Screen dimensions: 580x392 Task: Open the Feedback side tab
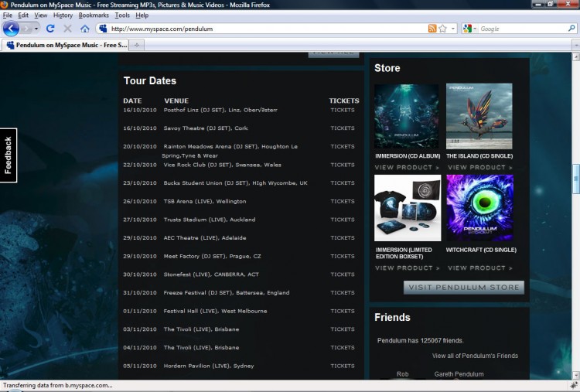click(x=9, y=155)
